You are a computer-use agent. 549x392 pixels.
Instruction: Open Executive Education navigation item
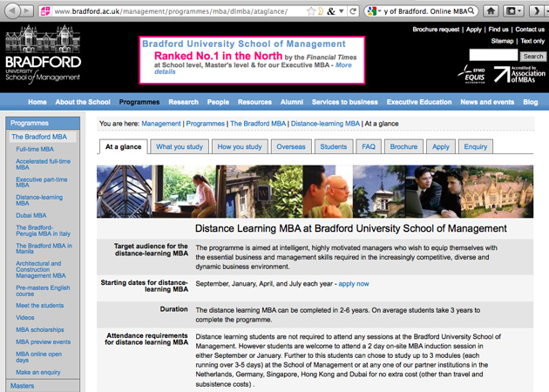419,102
